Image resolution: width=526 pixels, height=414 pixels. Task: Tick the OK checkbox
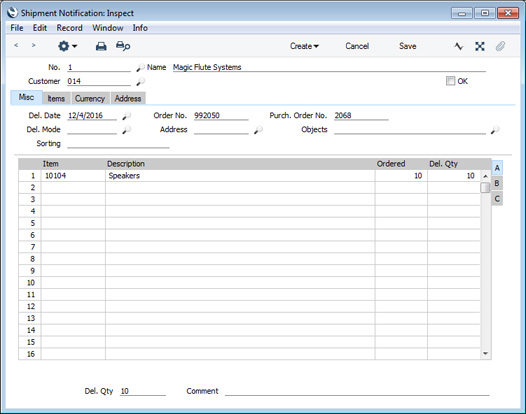(450, 81)
